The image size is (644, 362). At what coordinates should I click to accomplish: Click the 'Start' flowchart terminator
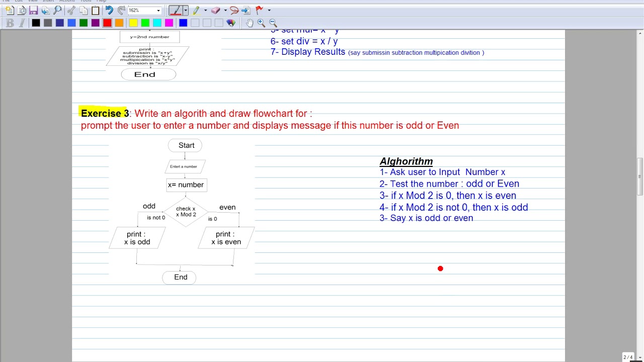pos(185,145)
